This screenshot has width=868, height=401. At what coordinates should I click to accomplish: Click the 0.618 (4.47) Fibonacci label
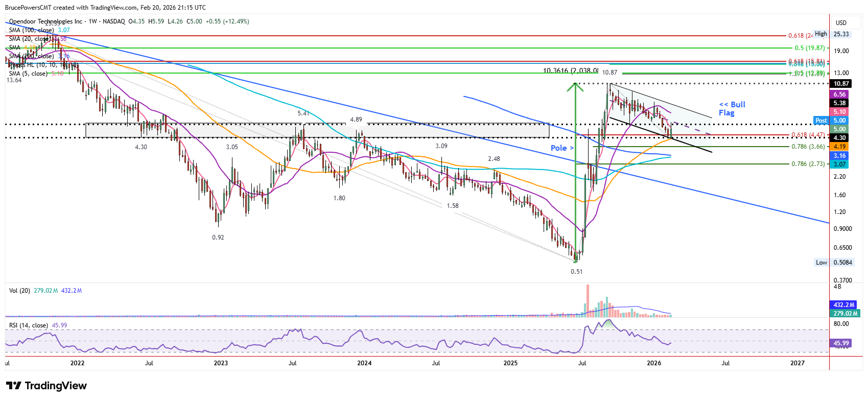808,135
